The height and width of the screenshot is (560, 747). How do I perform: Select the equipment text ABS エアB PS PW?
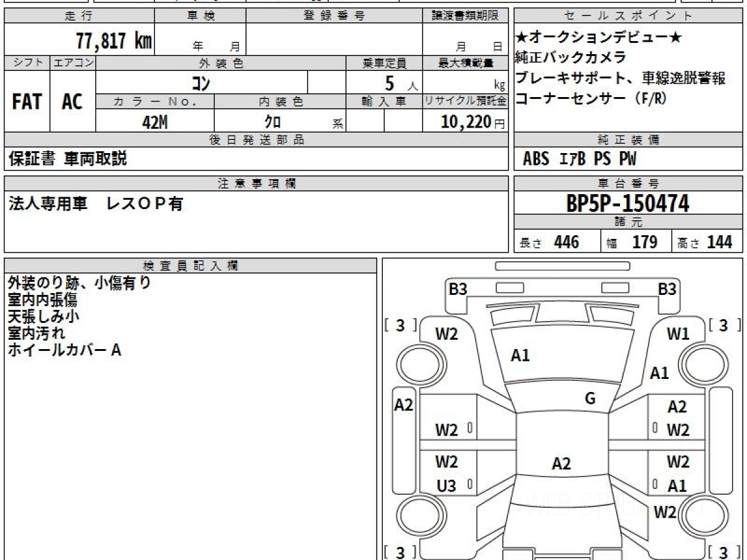[580, 159]
